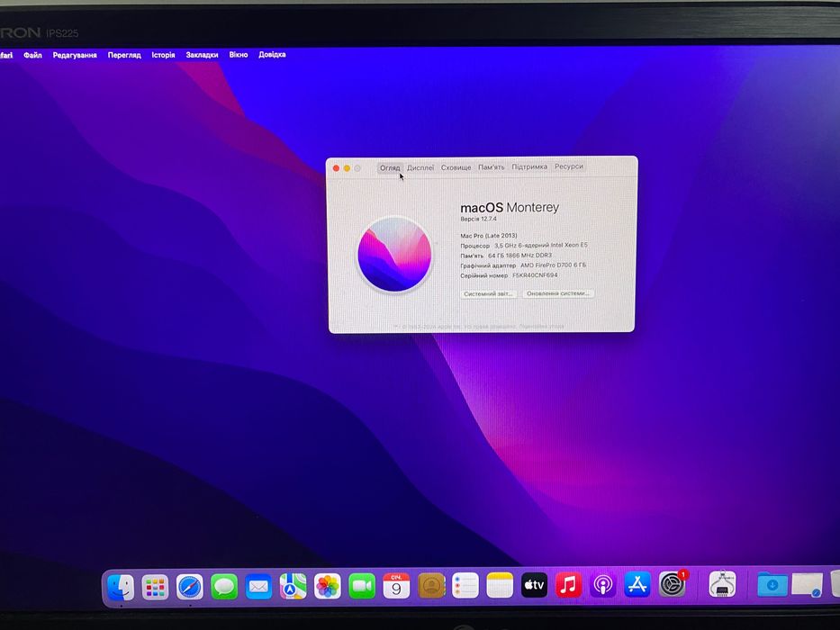Image resolution: width=840 pixels, height=630 pixels.
Task: Click the AMD FirePro D700 graphics text
Action: point(553,265)
